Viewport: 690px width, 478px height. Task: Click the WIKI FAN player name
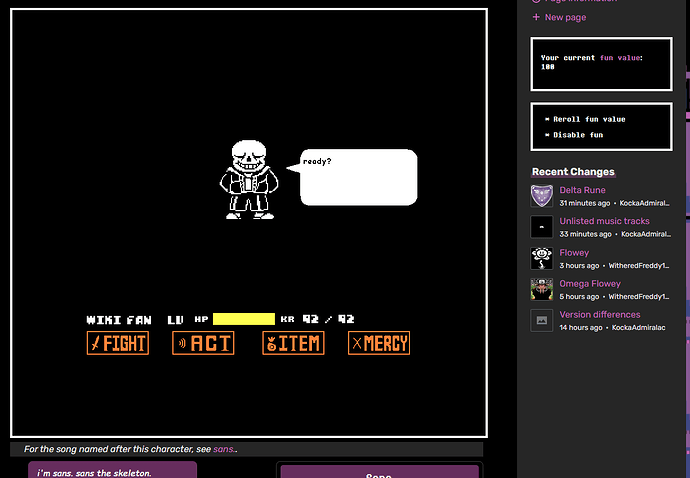(x=119, y=320)
